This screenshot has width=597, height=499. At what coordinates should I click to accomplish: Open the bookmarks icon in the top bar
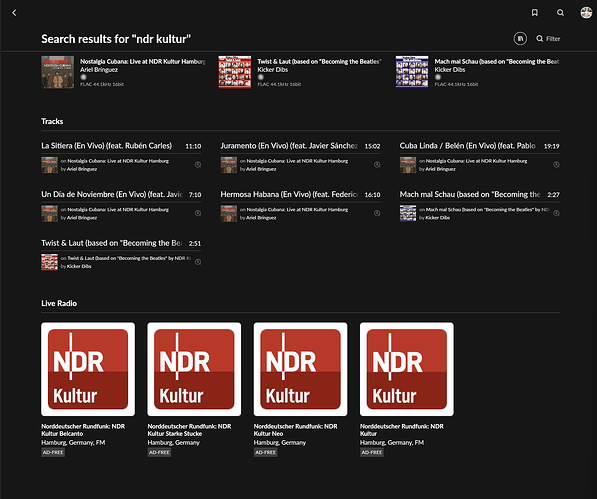click(x=535, y=13)
